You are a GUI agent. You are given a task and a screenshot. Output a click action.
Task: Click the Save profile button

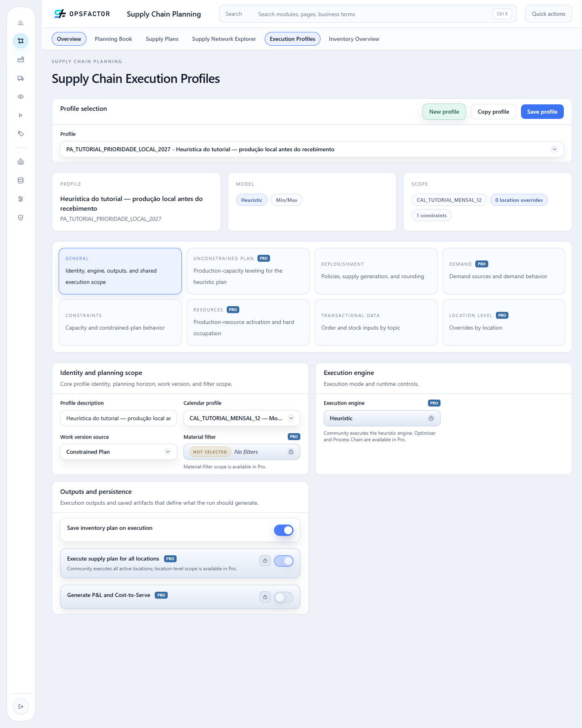tap(542, 112)
